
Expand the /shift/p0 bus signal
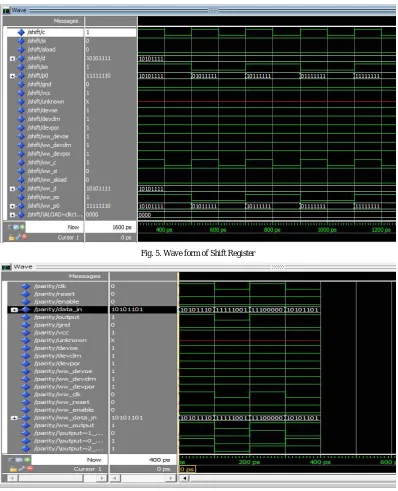[12, 76]
